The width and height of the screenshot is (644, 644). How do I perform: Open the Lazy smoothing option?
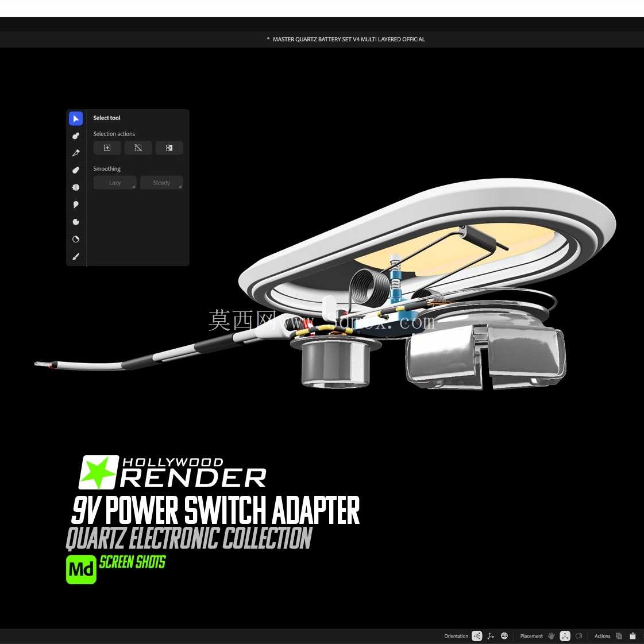click(115, 183)
